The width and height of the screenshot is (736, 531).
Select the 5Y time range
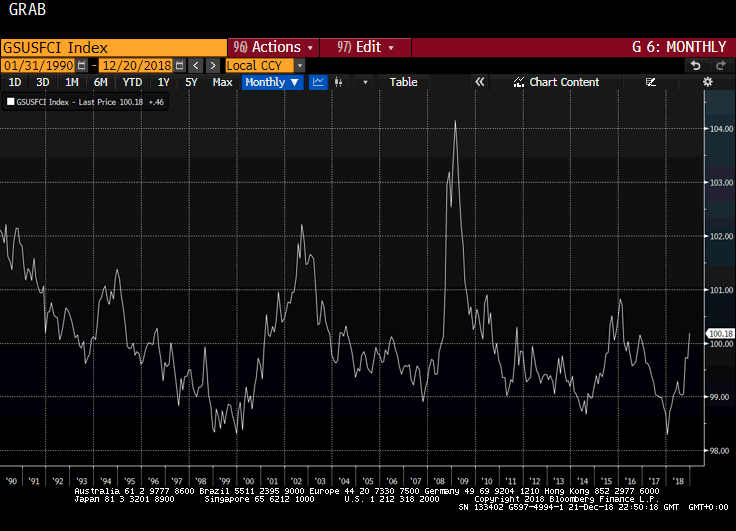click(191, 82)
